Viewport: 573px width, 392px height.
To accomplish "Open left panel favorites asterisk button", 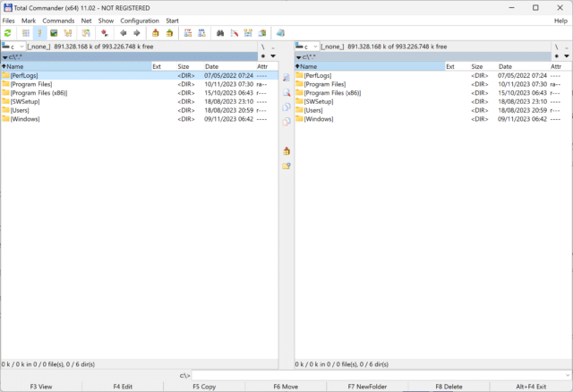I will tap(263, 56).
